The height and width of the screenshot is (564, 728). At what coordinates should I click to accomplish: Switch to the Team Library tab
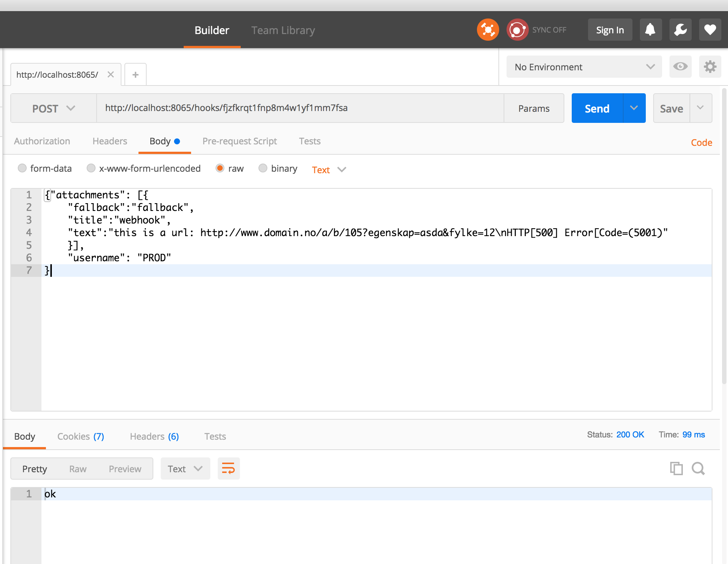[x=283, y=30]
